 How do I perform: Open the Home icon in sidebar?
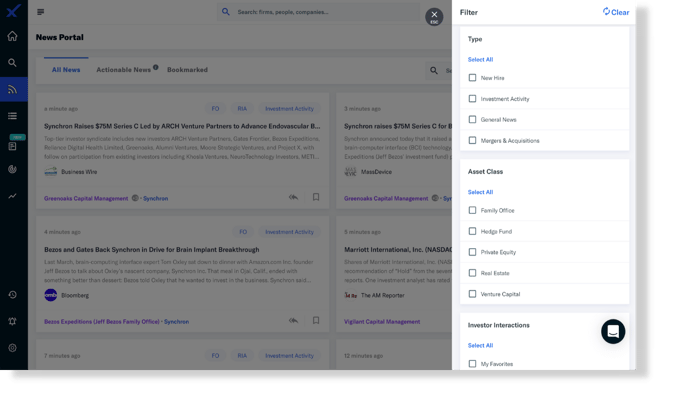tap(12, 36)
